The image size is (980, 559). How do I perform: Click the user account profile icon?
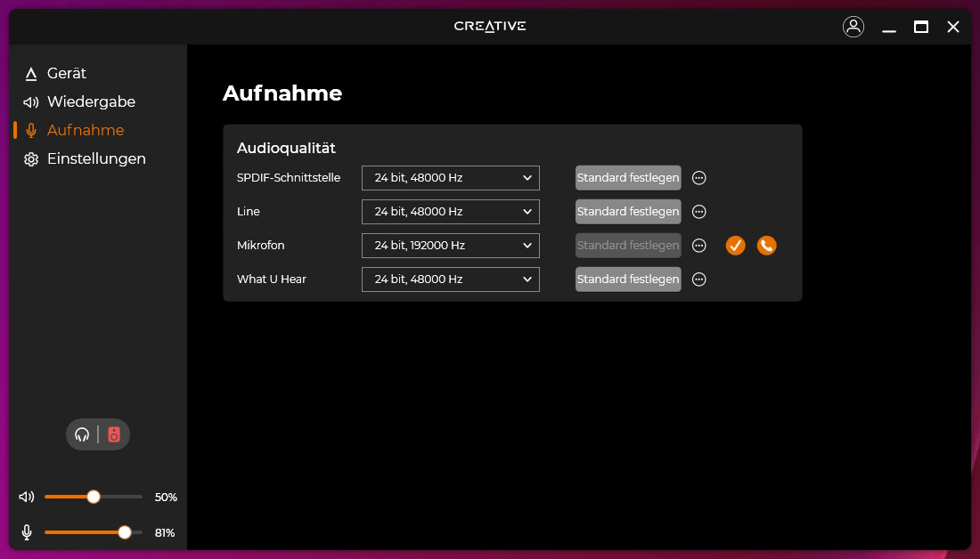click(x=853, y=27)
